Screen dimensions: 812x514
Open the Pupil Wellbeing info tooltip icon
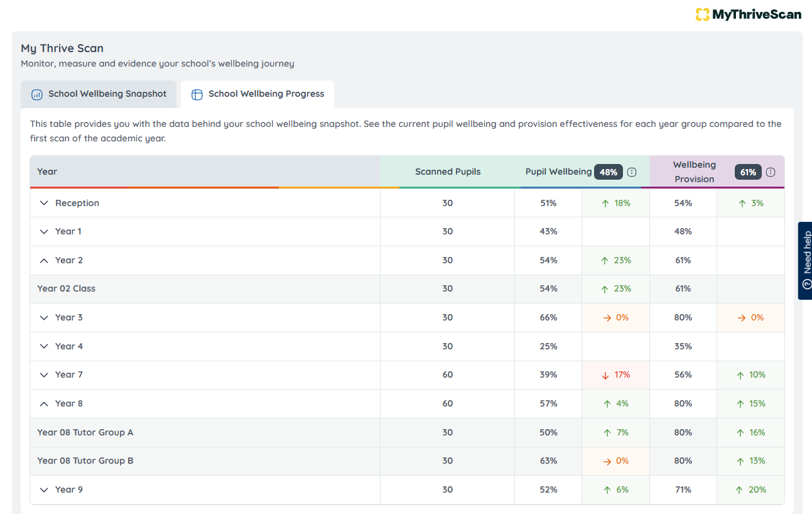[x=632, y=172]
